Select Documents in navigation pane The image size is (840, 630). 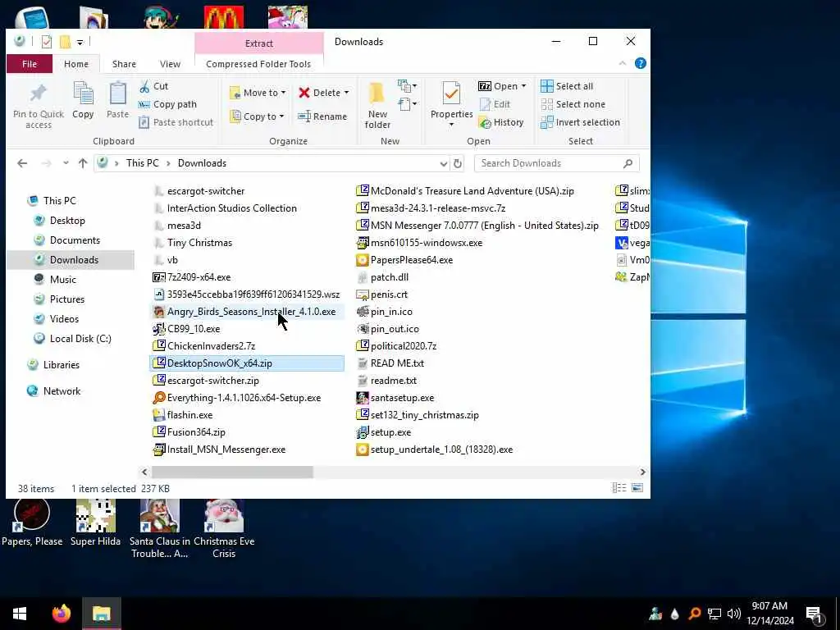(75, 240)
